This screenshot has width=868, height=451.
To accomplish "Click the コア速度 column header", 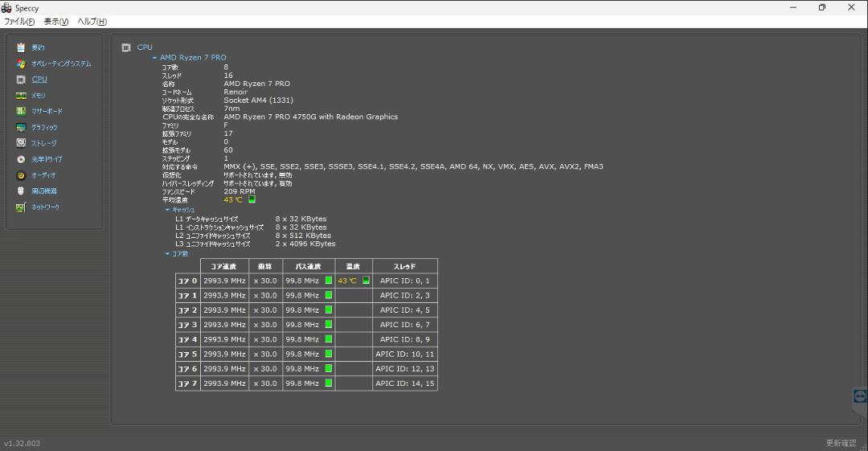I will 224,267.
